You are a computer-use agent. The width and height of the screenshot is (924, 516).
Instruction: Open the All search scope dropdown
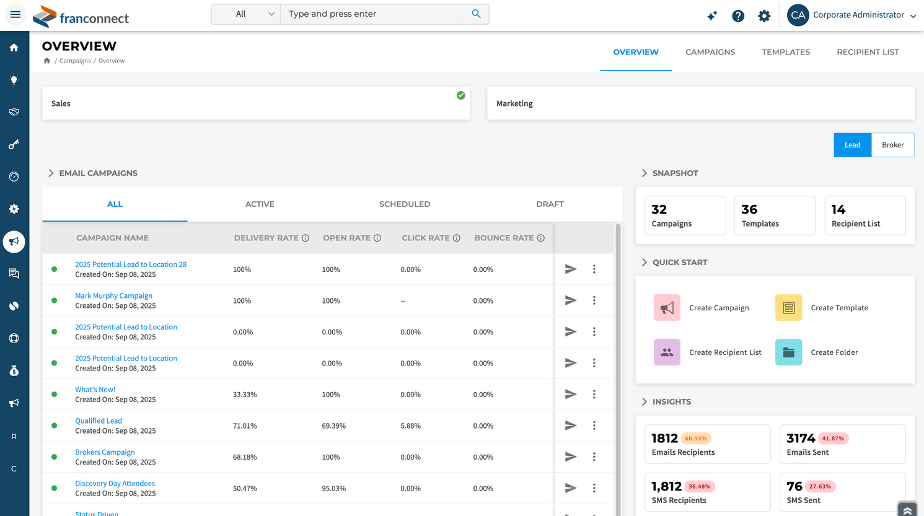(x=254, y=15)
